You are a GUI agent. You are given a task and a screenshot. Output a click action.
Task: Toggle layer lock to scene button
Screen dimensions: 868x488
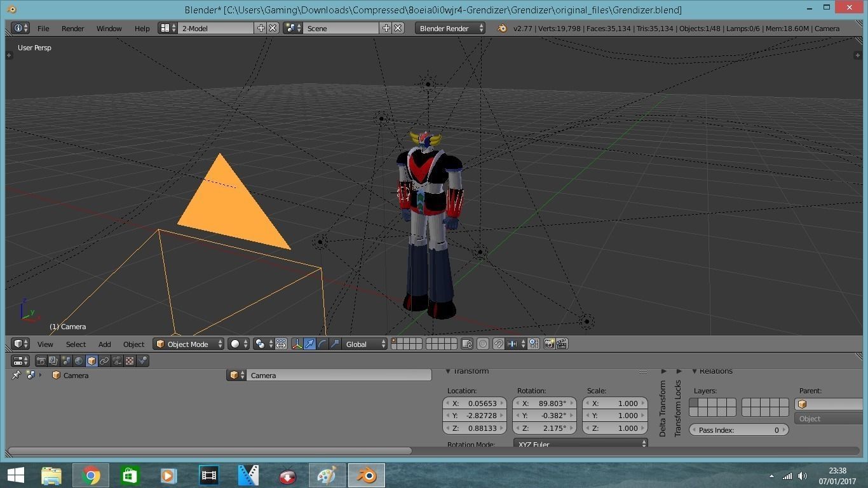click(467, 344)
